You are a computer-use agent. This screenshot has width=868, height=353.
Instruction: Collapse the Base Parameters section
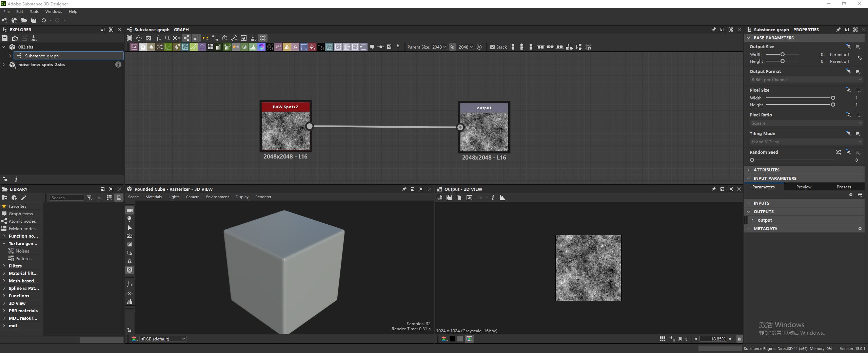click(749, 38)
